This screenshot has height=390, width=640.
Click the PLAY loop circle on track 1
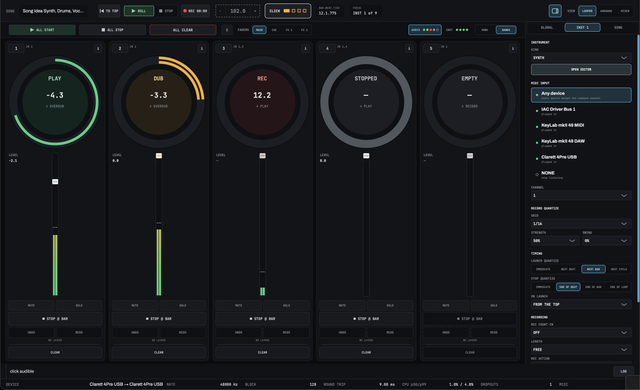(55, 102)
